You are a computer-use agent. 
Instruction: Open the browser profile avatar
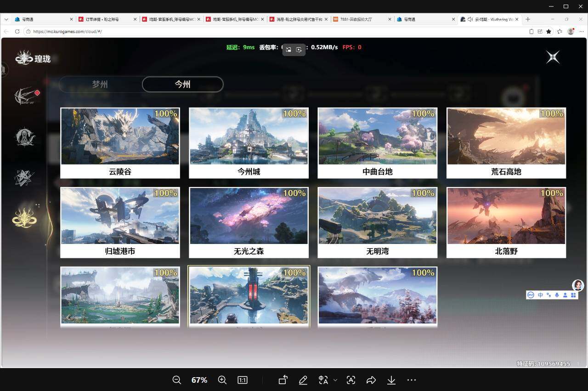click(571, 32)
